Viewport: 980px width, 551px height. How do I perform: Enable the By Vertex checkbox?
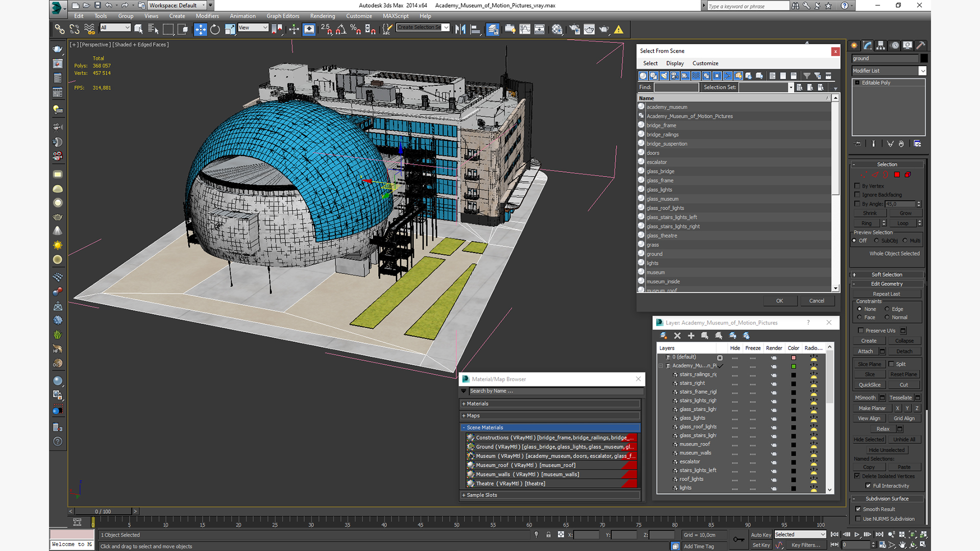pos(857,186)
